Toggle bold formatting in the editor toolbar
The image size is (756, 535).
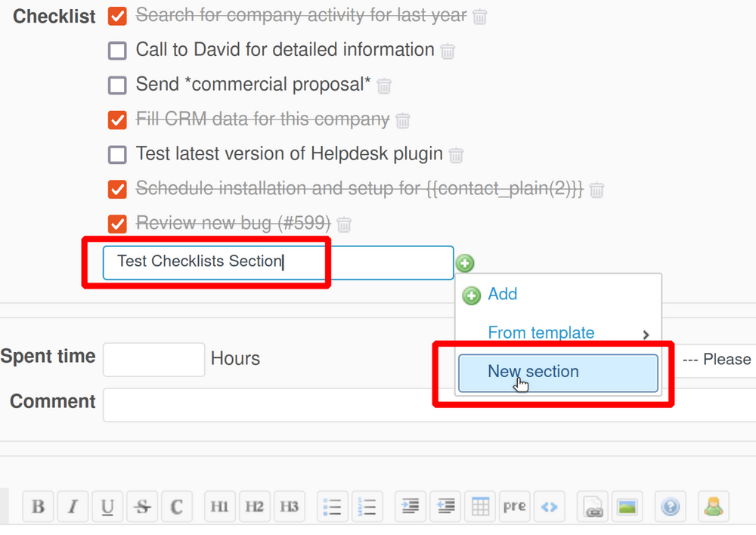coord(38,506)
